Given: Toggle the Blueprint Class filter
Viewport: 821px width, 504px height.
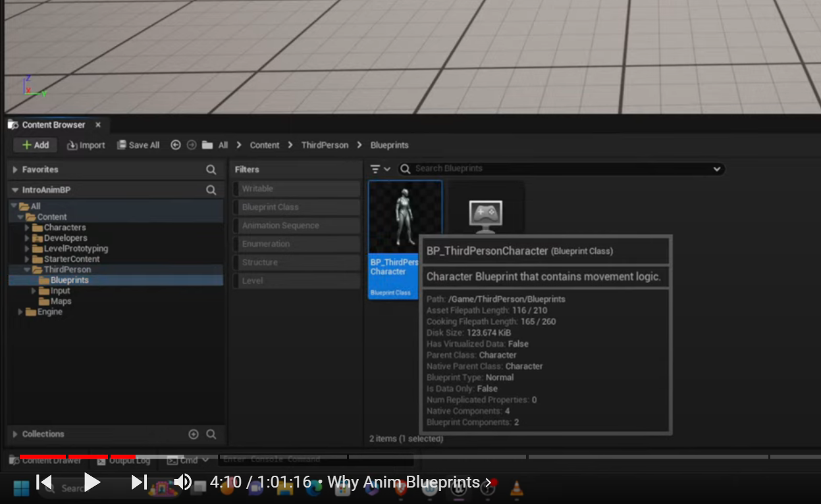Looking at the screenshot, I should click(296, 207).
